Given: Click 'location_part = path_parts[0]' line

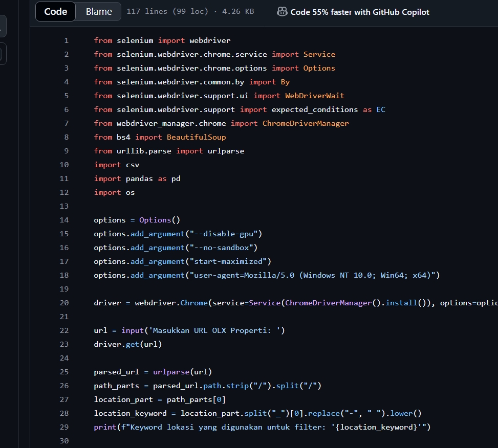Looking at the screenshot, I should click(160, 399).
